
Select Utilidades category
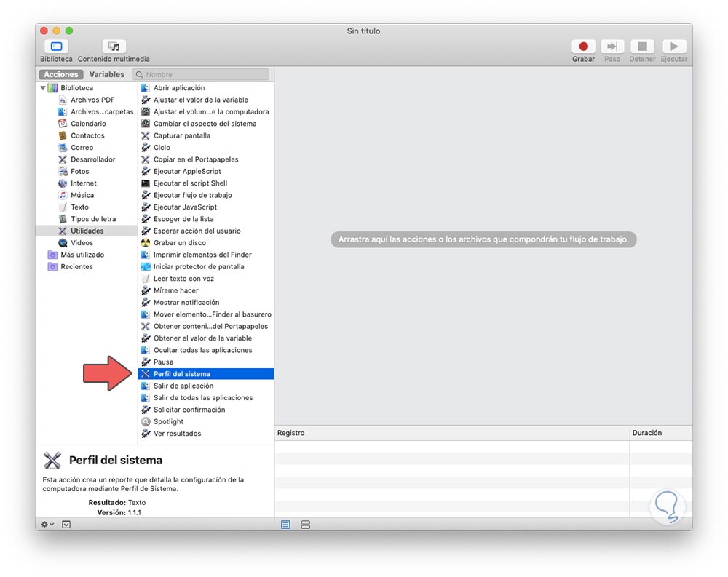[x=87, y=231]
